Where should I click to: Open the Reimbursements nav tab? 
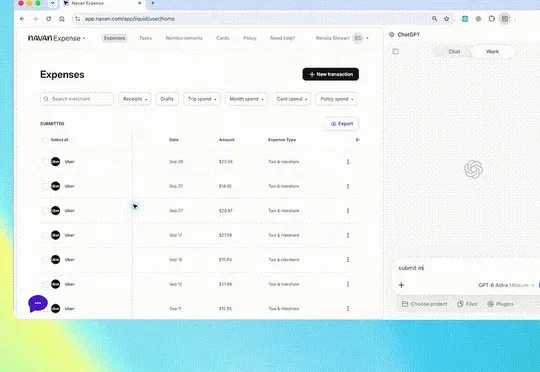point(184,38)
